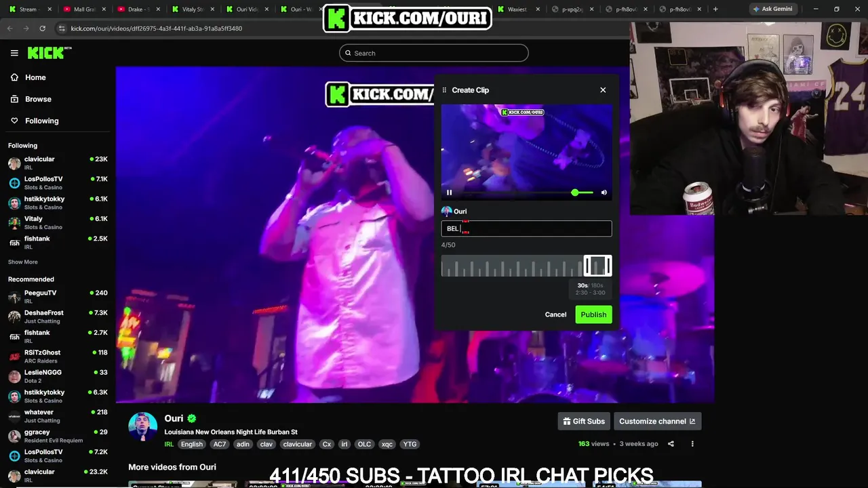Click Ouri's channel avatar below video
Screen dimensions: 868x488
click(142, 427)
